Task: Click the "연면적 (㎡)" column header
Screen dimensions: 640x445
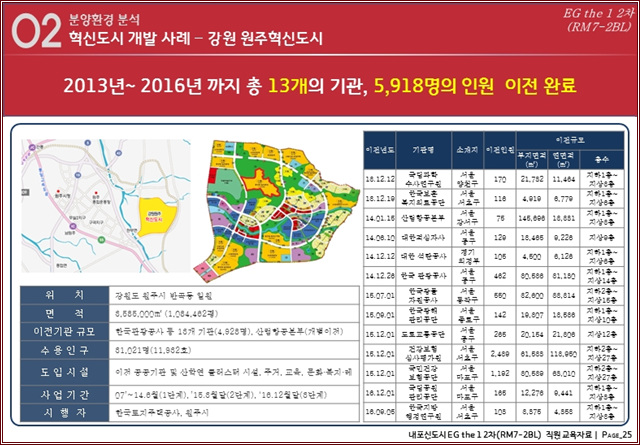Action: (x=564, y=160)
